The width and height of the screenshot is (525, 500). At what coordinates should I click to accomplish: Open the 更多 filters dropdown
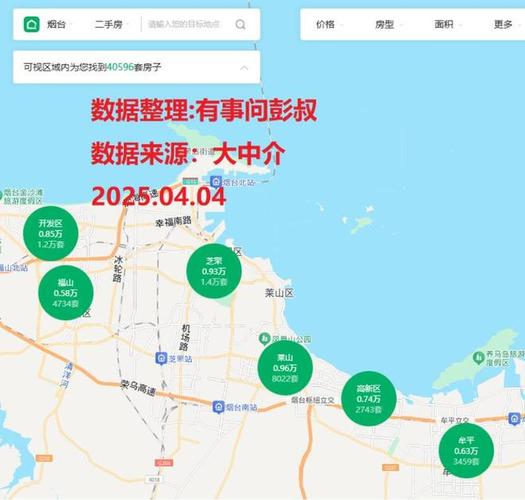[507, 24]
